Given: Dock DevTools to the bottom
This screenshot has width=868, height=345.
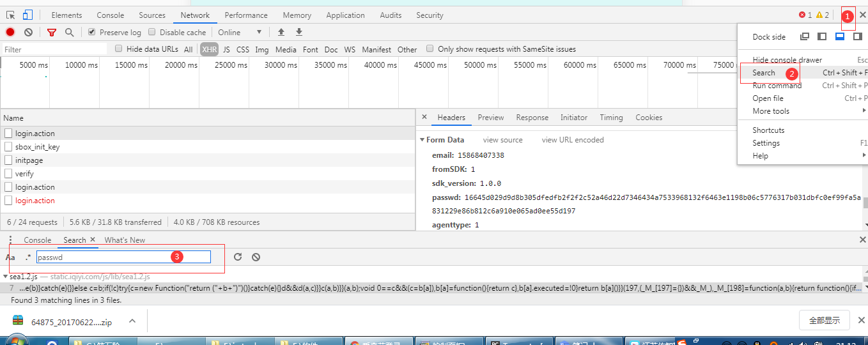Looking at the screenshot, I should point(840,36).
